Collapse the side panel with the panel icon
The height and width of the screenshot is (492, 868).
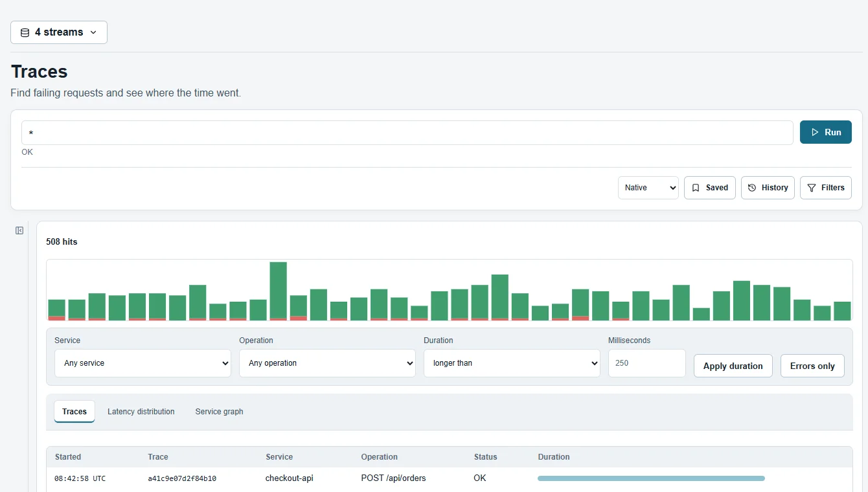tap(19, 230)
